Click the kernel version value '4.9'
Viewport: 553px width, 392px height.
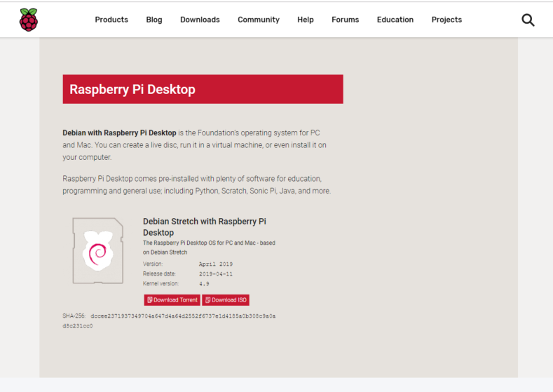pyautogui.click(x=204, y=284)
